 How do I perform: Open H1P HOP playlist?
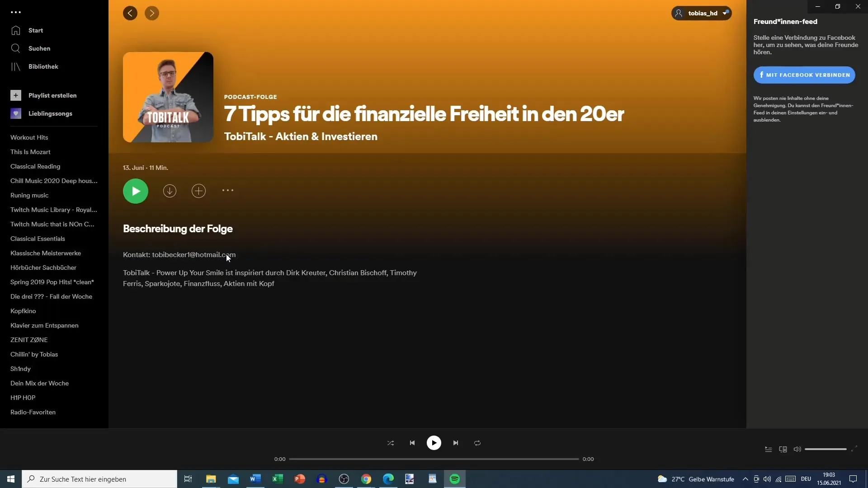point(23,398)
